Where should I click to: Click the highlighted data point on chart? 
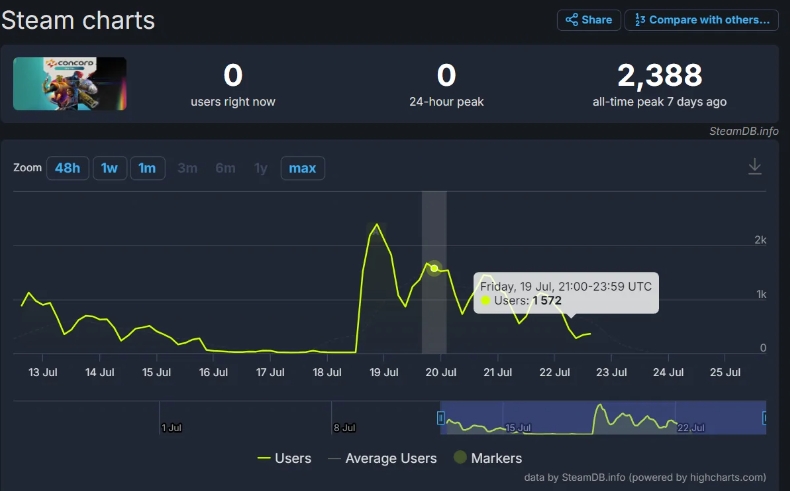pos(434,268)
